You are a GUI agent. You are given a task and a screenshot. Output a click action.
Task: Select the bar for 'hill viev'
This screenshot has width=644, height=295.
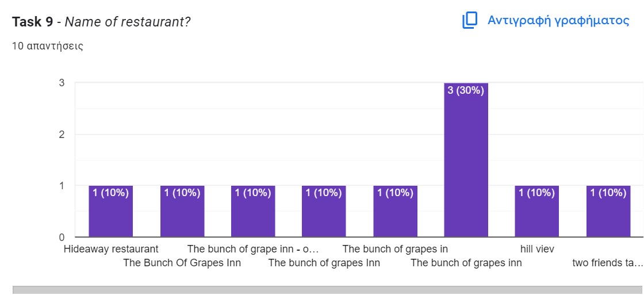click(536, 212)
